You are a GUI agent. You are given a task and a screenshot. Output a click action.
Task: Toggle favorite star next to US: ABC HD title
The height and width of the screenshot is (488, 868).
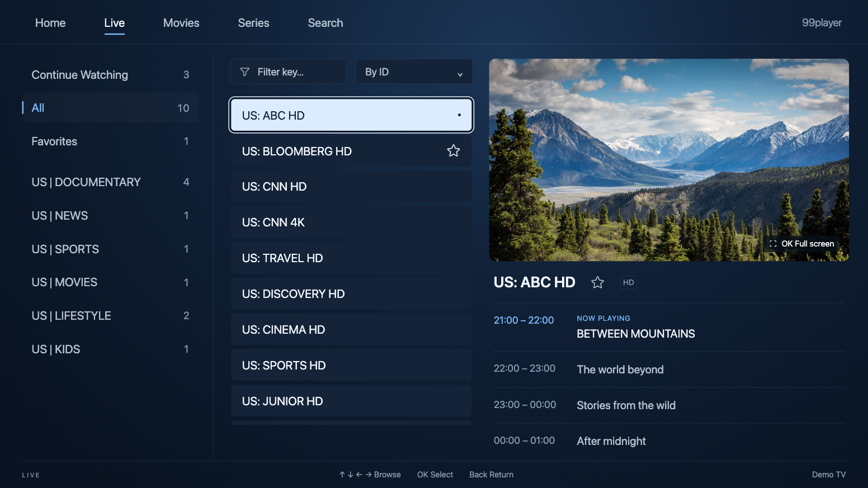pyautogui.click(x=597, y=282)
